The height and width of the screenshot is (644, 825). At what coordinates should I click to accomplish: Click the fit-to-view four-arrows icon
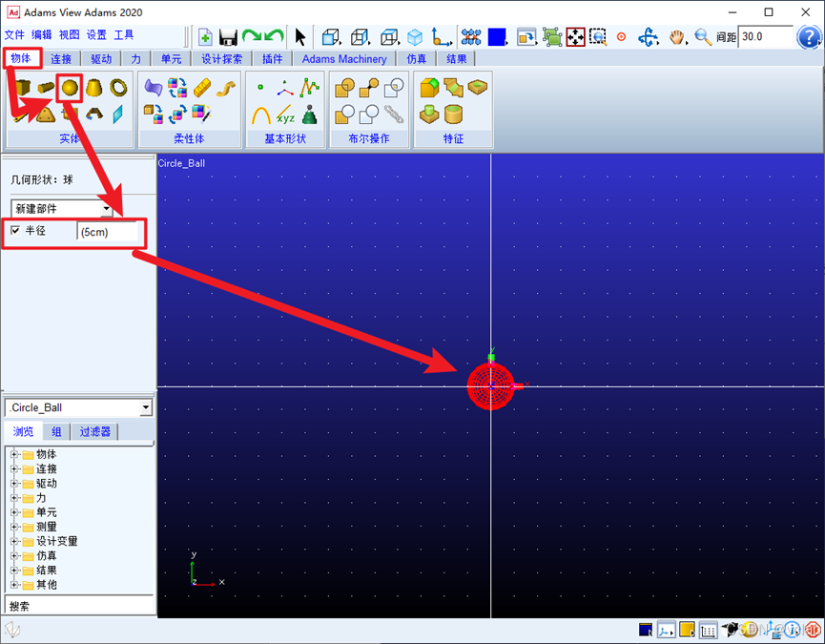pyautogui.click(x=575, y=37)
